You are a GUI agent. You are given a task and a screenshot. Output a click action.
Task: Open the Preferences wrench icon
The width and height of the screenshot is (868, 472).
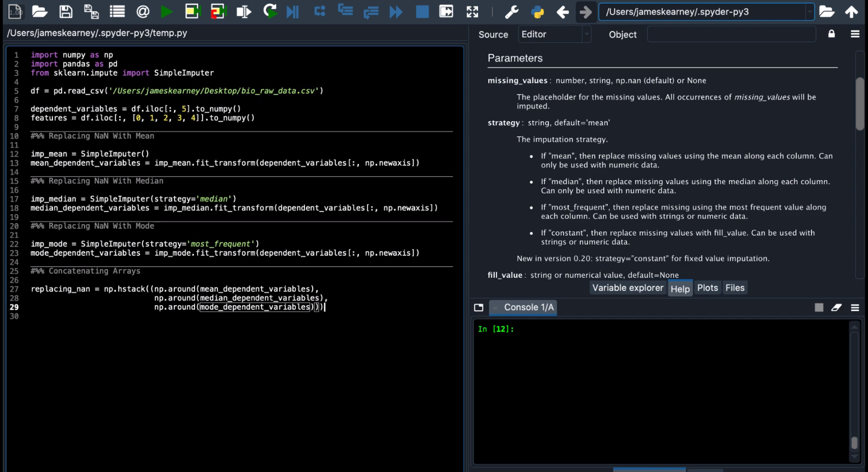[x=511, y=12]
